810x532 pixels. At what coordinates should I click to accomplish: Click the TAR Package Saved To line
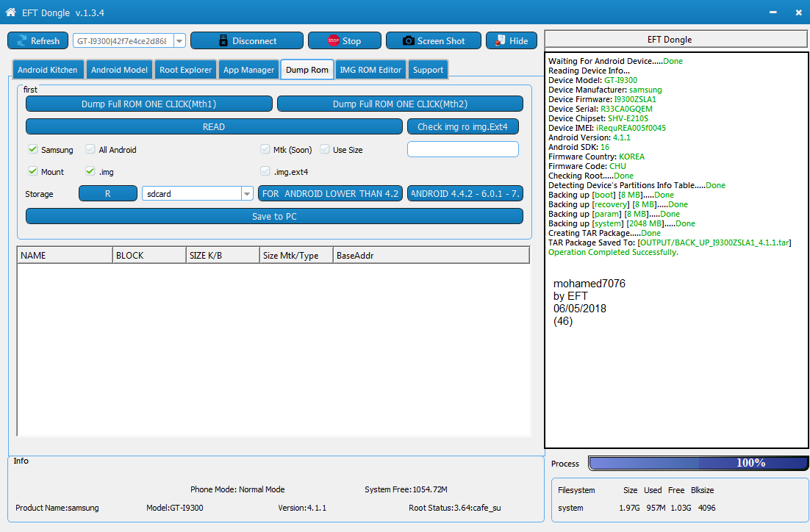(x=670, y=242)
